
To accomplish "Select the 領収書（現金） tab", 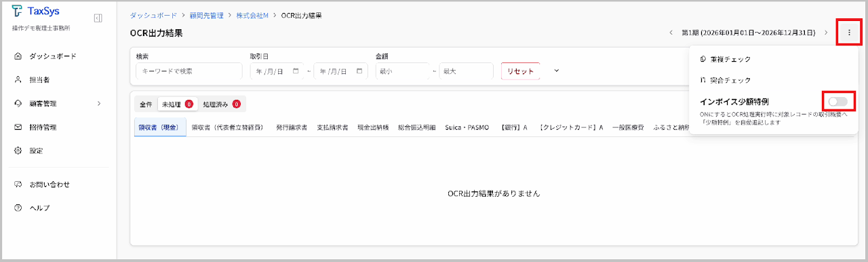I will 160,127.
